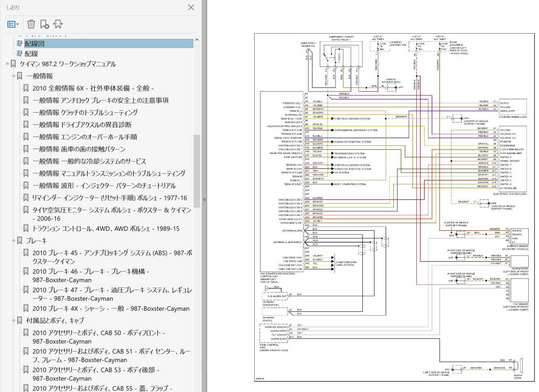The height and width of the screenshot is (392, 539).
Task: Open the bookmark options dropdown
Action: pyautogui.click(x=13, y=24)
